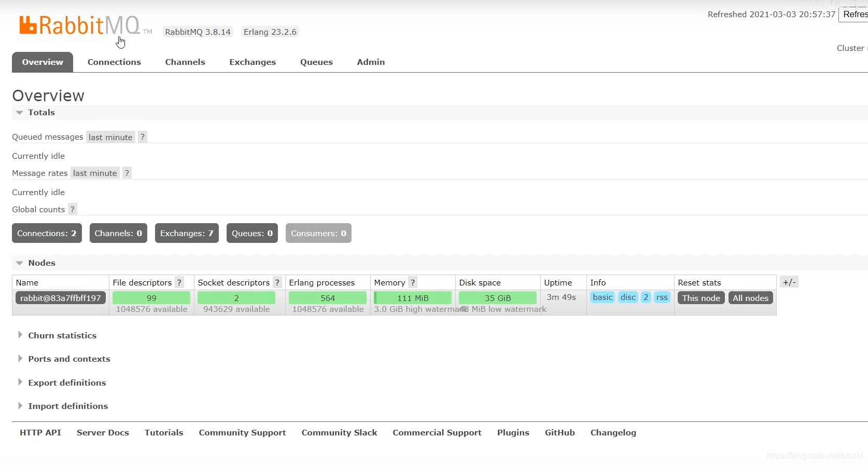Screen dimensions: 868x465
Task: Change Queued messages last minute range
Action: pyautogui.click(x=110, y=137)
